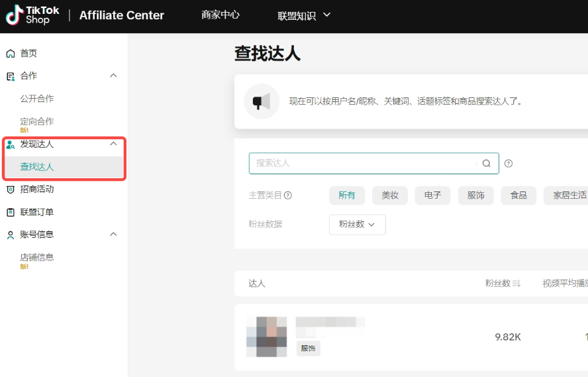The width and height of the screenshot is (588, 377).
Task: Open 定向合作 in sidebar
Action: pos(37,121)
